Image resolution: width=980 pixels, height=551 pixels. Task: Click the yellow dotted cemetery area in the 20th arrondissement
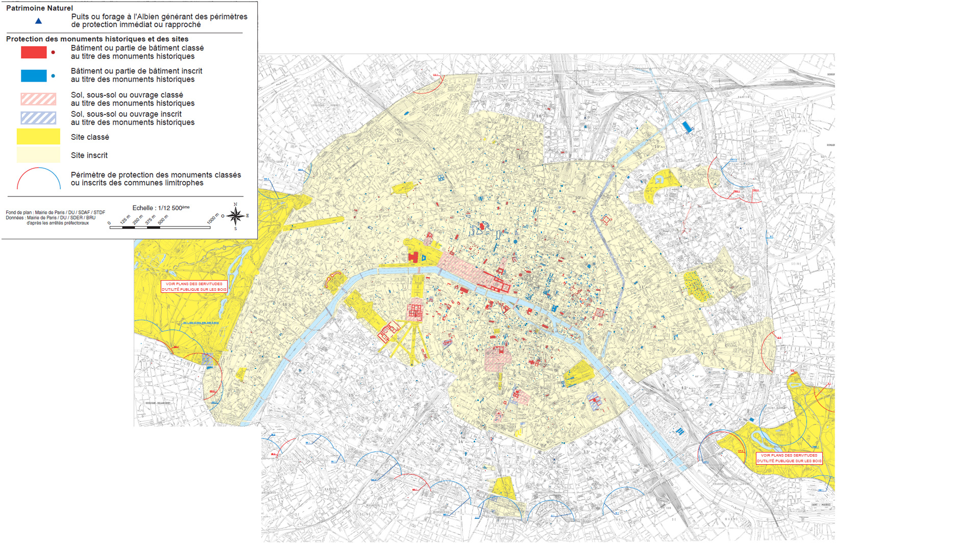696,286
